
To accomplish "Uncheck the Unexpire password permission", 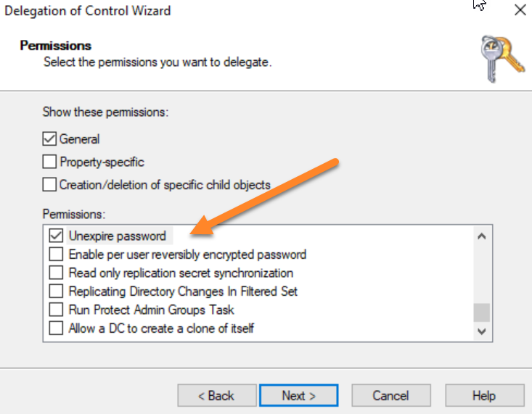I will 56,236.
